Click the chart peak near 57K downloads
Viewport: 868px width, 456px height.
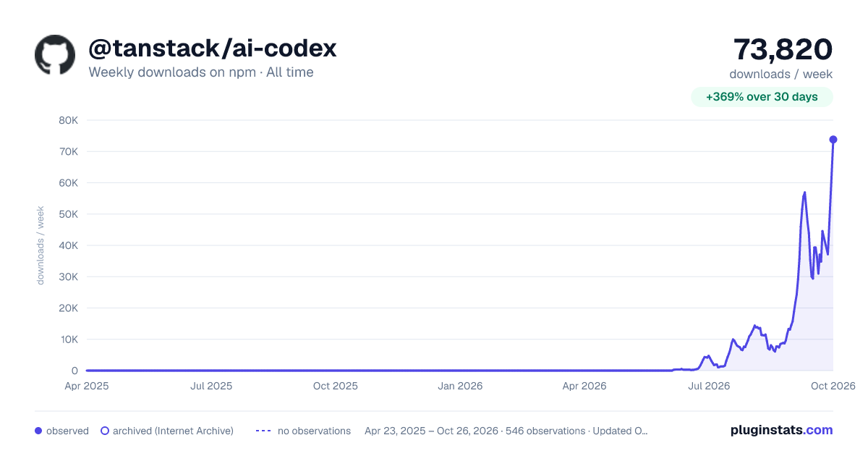point(804,193)
